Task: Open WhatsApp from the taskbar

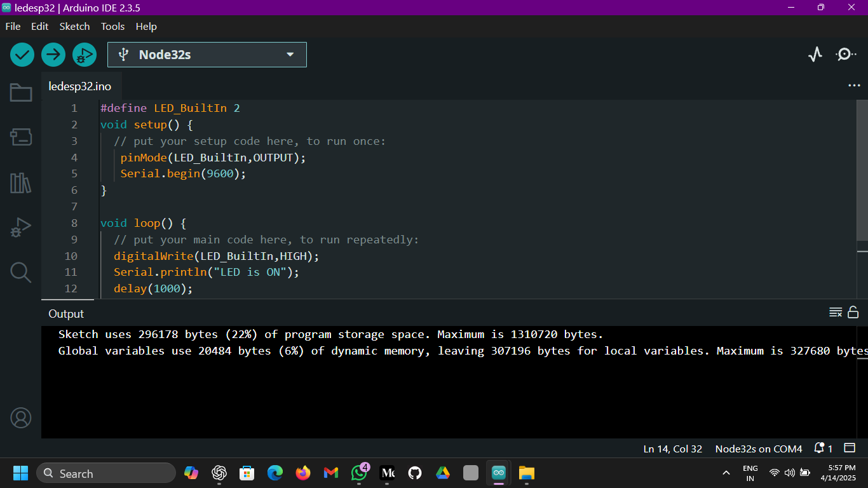Action: click(x=360, y=473)
